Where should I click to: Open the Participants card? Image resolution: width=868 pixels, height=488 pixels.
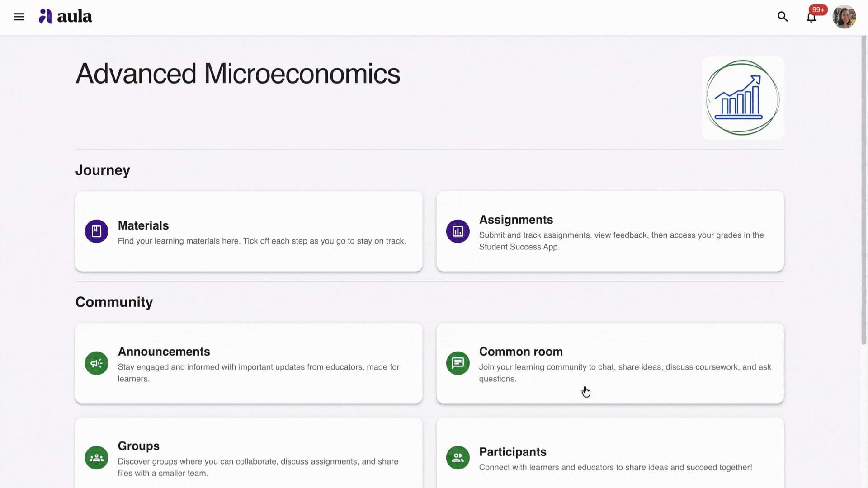(x=610, y=453)
